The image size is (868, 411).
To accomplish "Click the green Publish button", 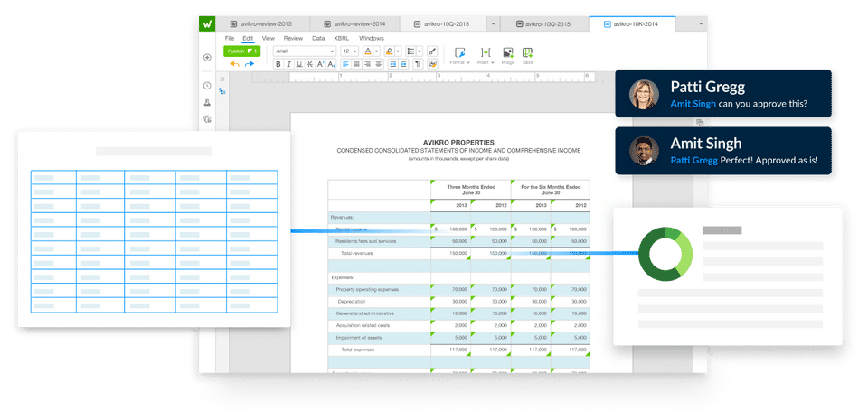I will click(242, 51).
